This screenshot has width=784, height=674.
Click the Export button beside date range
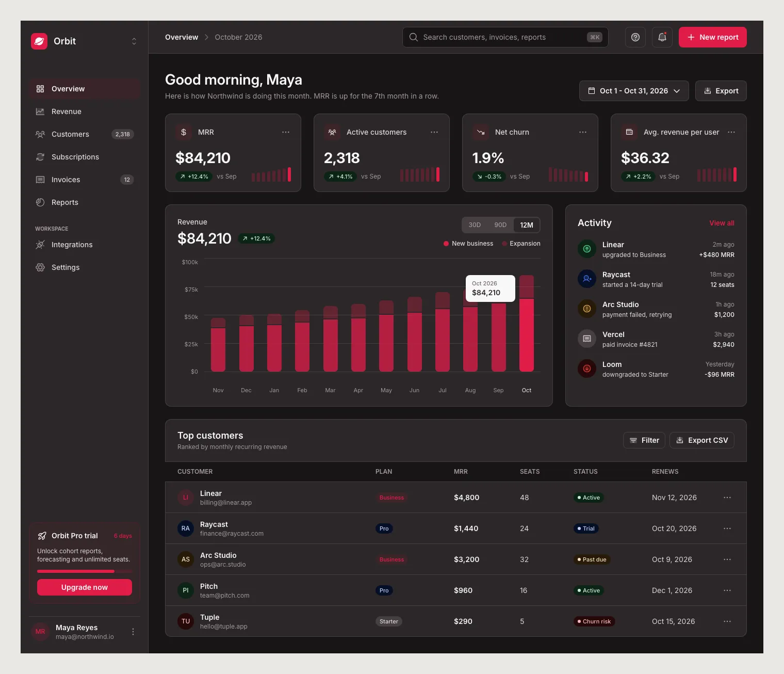pos(721,91)
